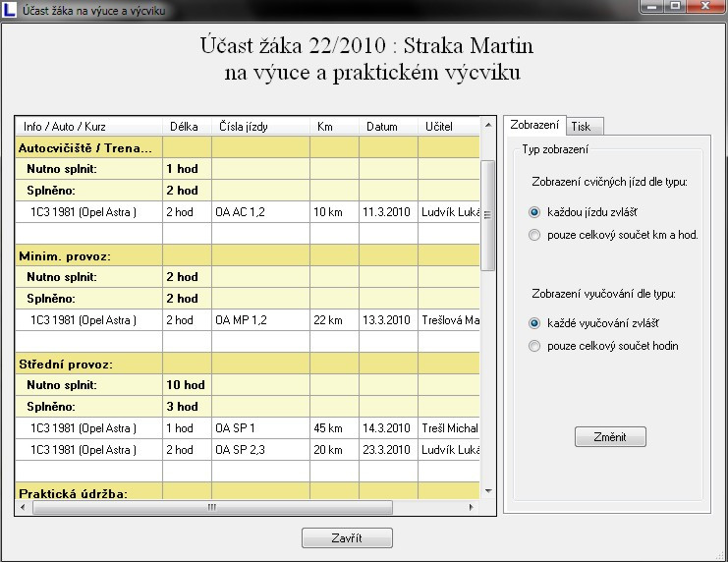Click the '10 km' cell
The height and width of the screenshot is (562, 728).
[x=334, y=212]
